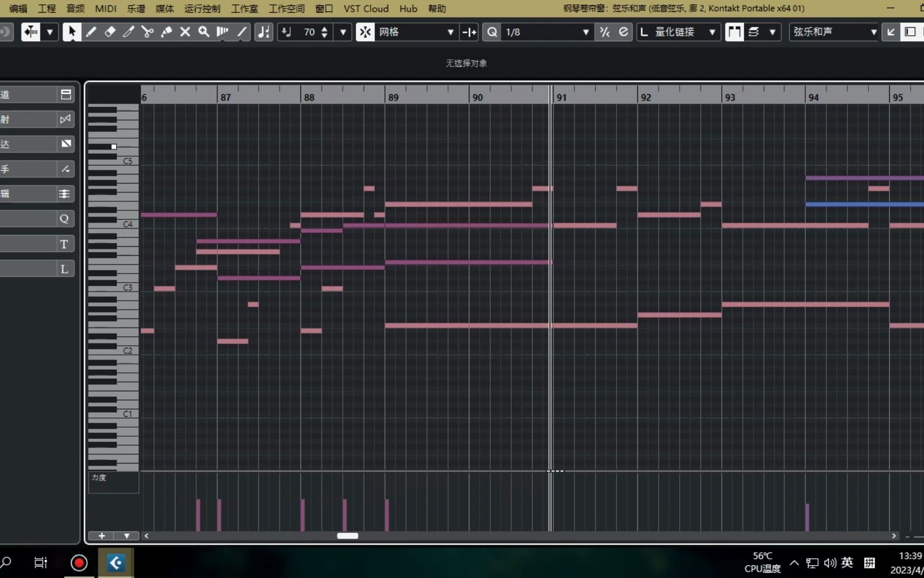Click the grid relative snap icon
This screenshot has width=924, height=578.
pyautogui.click(x=469, y=32)
